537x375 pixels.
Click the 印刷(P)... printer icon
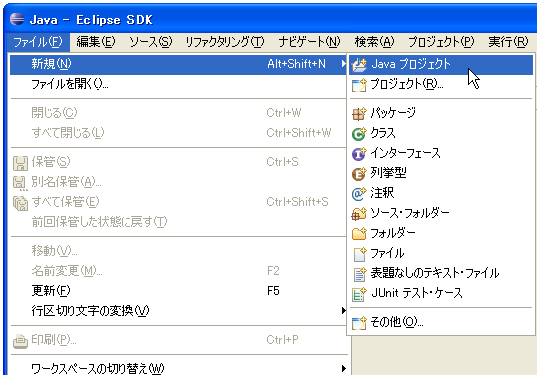click(20, 341)
